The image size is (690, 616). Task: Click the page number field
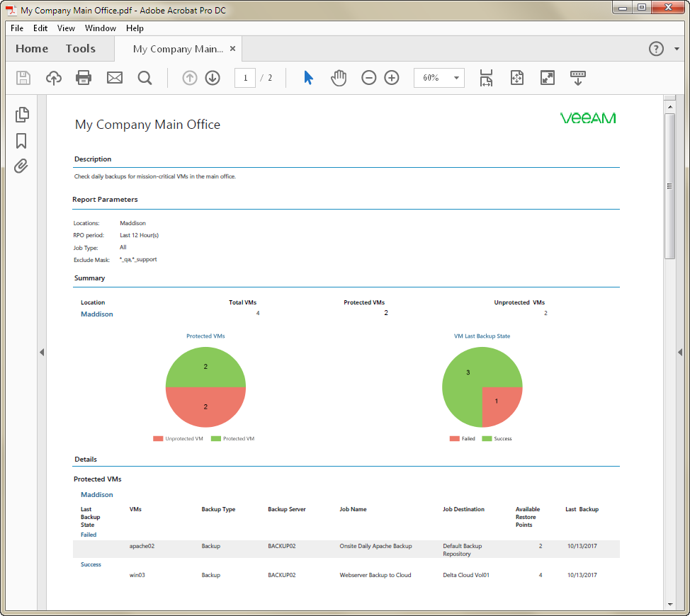(245, 78)
